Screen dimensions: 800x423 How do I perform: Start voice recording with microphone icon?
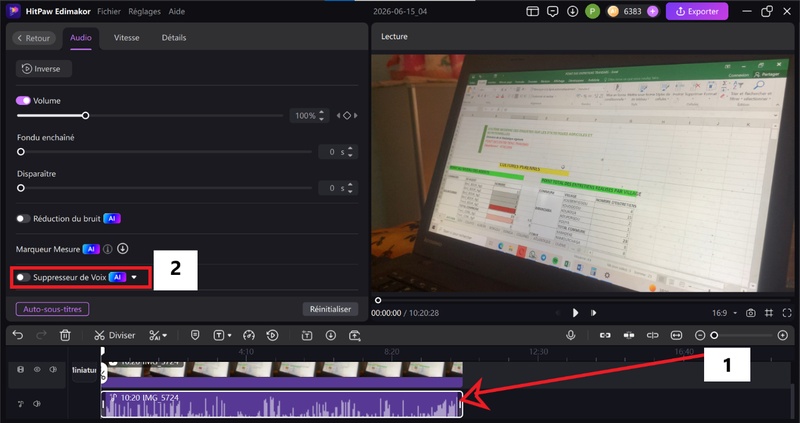tap(571, 335)
